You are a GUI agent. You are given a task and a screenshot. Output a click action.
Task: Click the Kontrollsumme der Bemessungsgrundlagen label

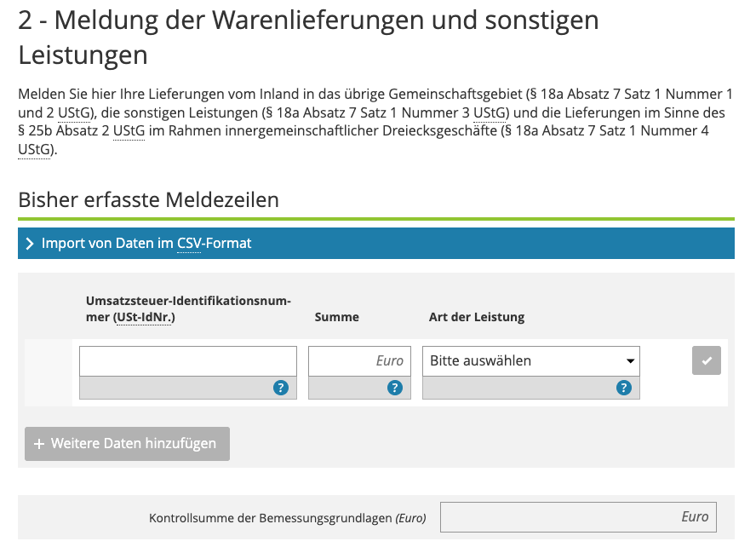point(288,518)
